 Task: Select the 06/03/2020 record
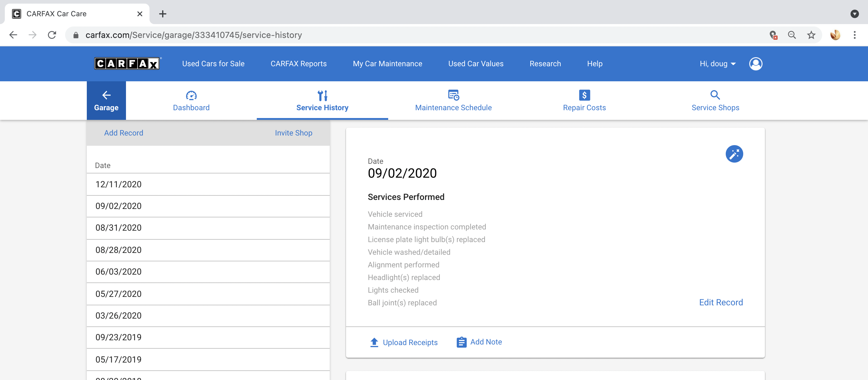(208, 272)
